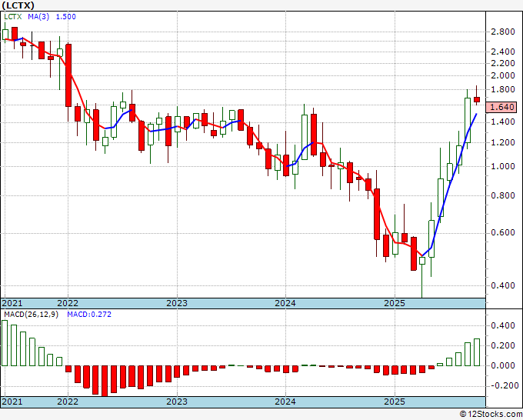Click the highlighted 1.640 current price tag
This screenshot has height=420, width=523.
pyautogui.click(x=503, y=107)
